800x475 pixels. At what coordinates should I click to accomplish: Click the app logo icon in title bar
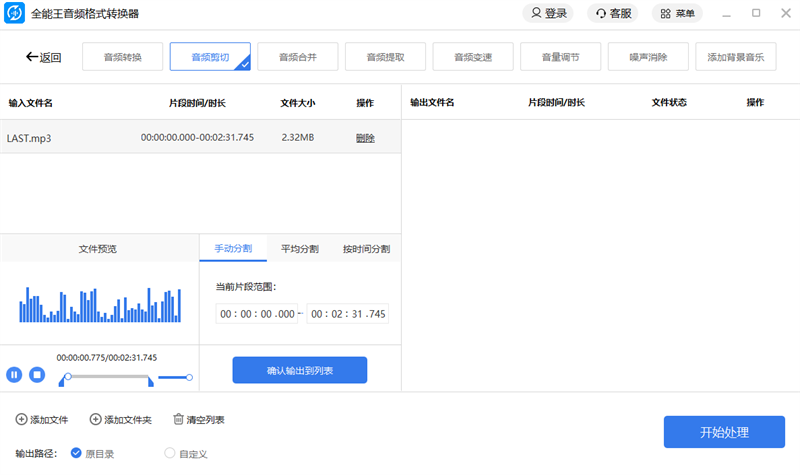point(14,13)
